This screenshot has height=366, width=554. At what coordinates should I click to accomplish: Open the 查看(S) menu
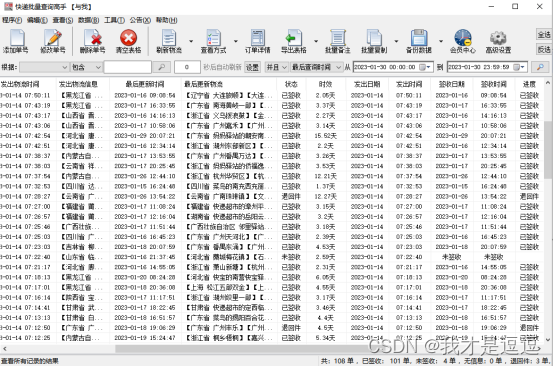click(x=63, y=20)
